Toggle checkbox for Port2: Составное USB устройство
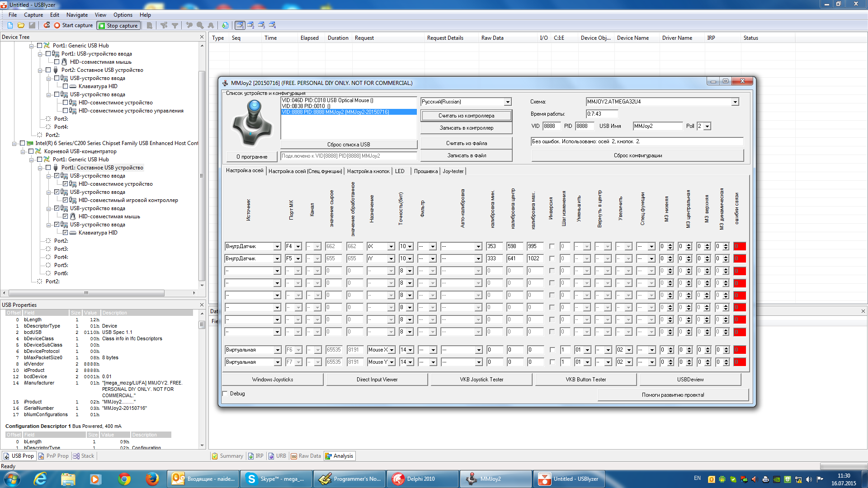 click(x=48, y=70)
